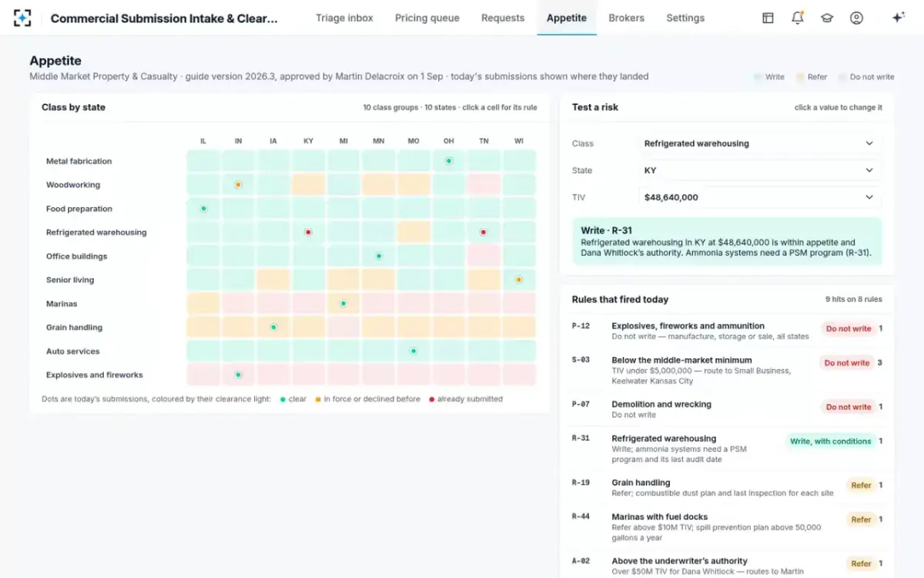Click the Write, with conditions badge
Viewport: 924px width, 578px height.
point(830,441)
